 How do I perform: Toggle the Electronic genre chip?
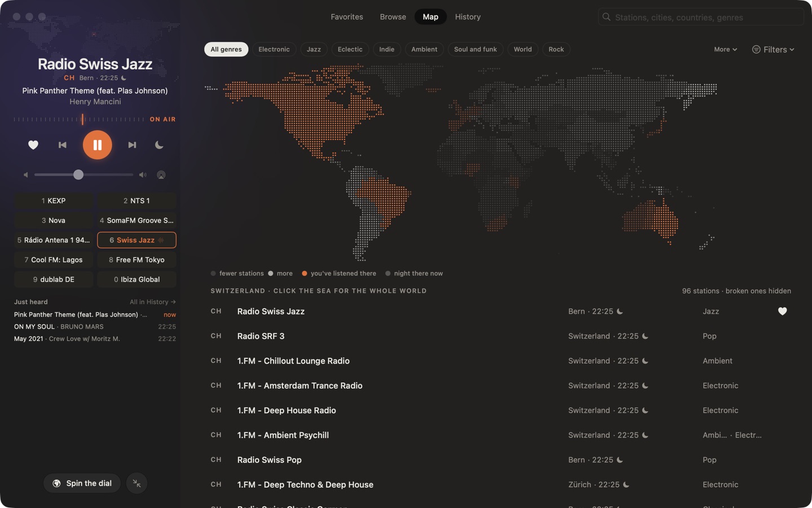tap(274, 49)
